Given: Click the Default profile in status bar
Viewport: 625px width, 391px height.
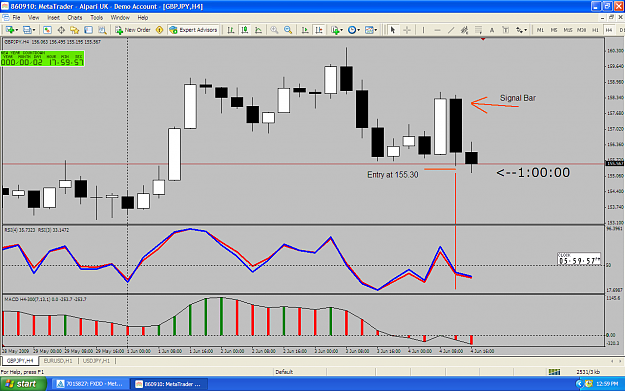Looking at the screenshot, I should point(284,371).
